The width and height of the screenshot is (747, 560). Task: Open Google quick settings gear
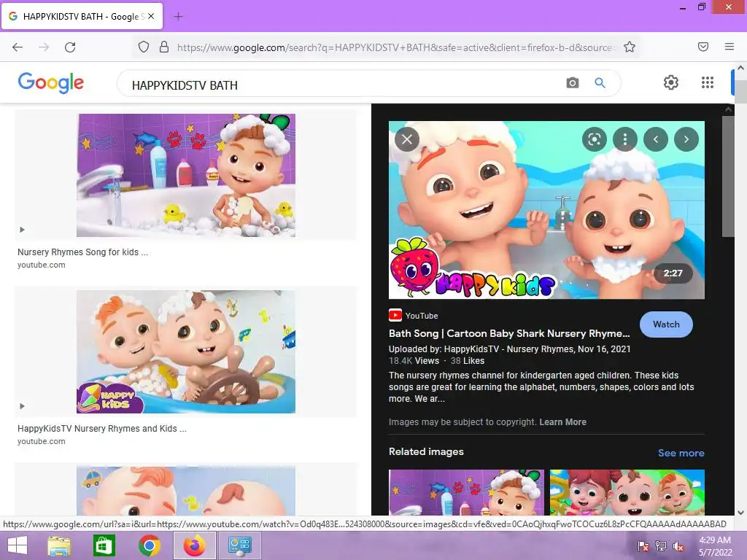pos(671,82)
